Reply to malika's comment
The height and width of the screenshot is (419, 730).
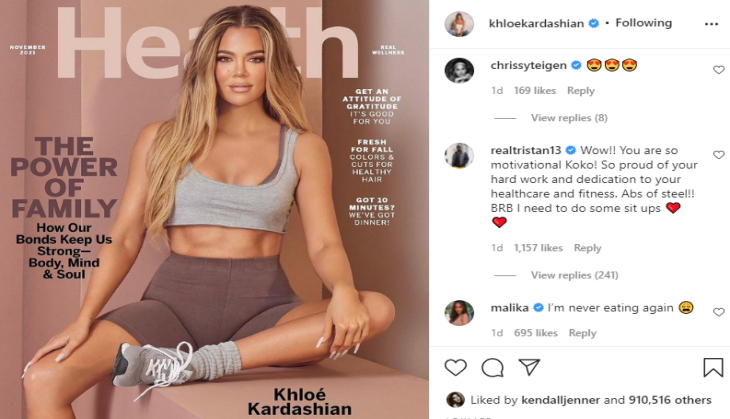click(x=582, y=333)
